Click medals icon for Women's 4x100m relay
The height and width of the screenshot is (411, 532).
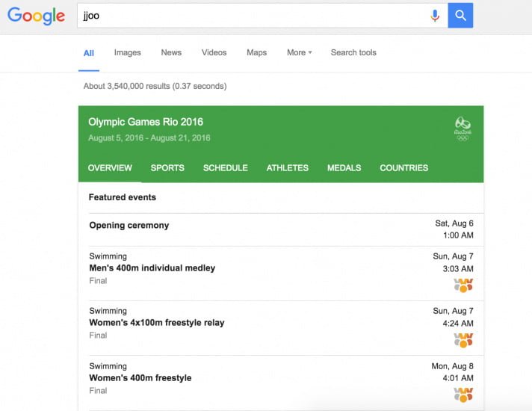[463, 340]
